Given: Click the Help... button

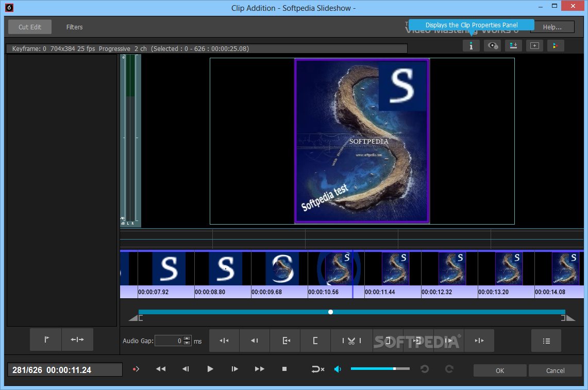Looking at the screenshot, I should (552, 27).
